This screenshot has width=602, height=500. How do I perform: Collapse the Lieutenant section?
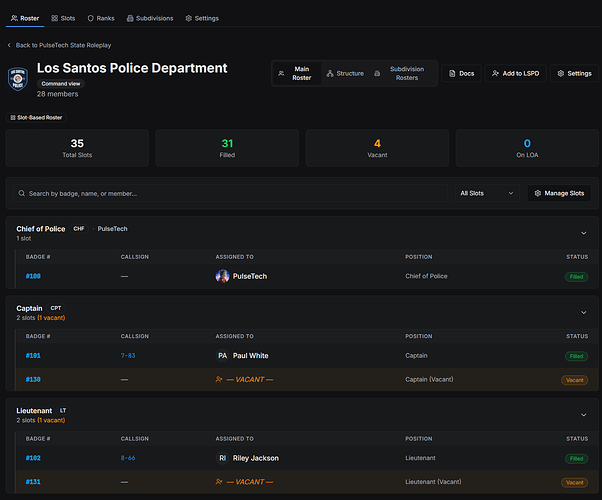[583, 415]
